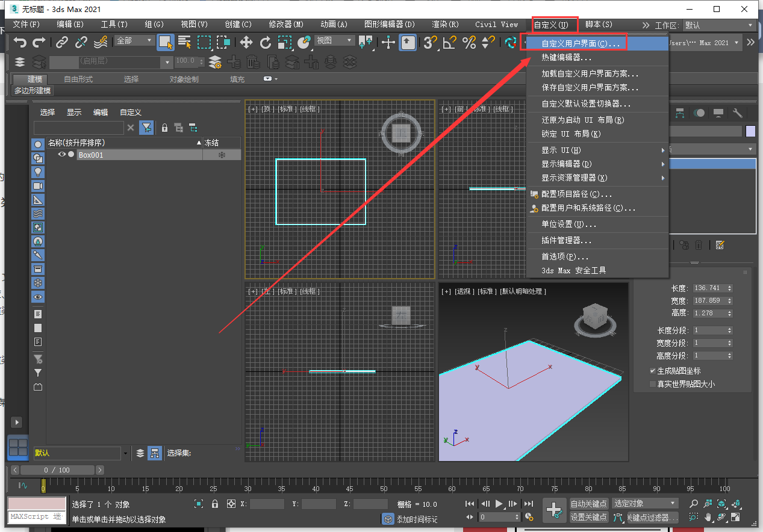Click the object color swatch in command panel

[750, 131]
